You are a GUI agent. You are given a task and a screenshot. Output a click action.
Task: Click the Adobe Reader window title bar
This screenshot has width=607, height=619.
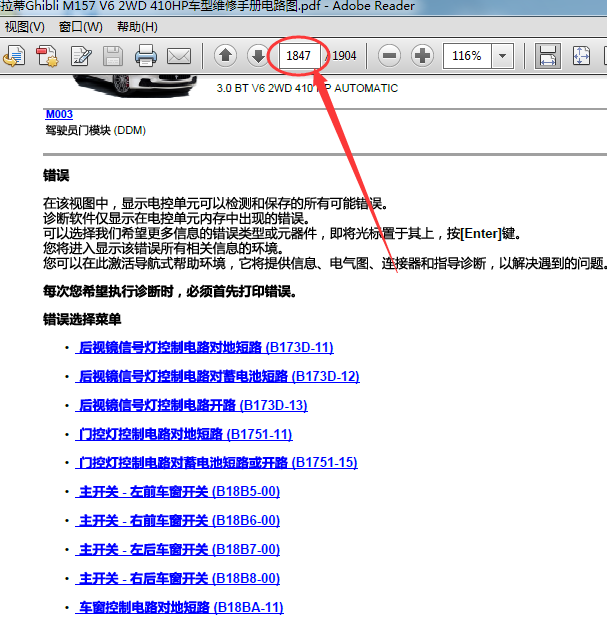click(x=304, y=6)
